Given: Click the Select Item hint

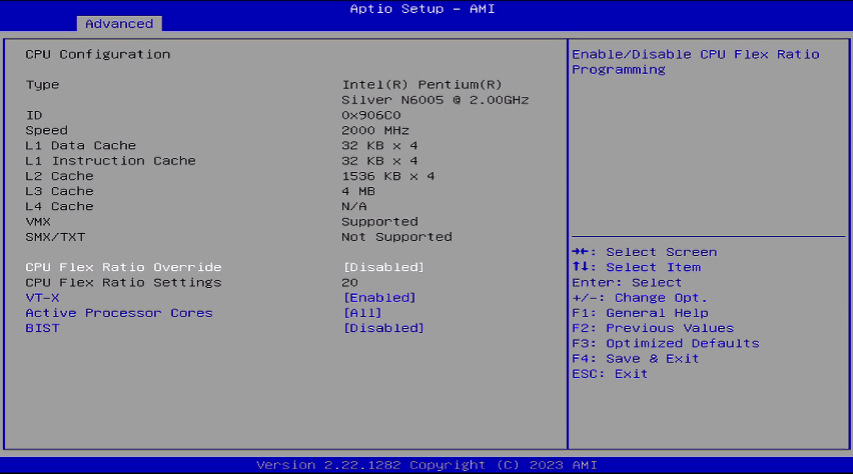Looking at the screenshot, I should [x=636, y=267].
